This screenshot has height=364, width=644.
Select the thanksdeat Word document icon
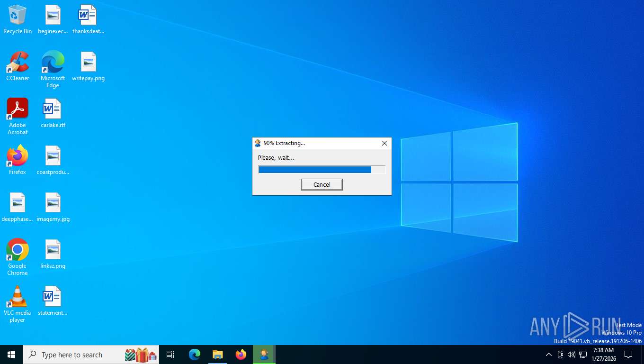88,19
